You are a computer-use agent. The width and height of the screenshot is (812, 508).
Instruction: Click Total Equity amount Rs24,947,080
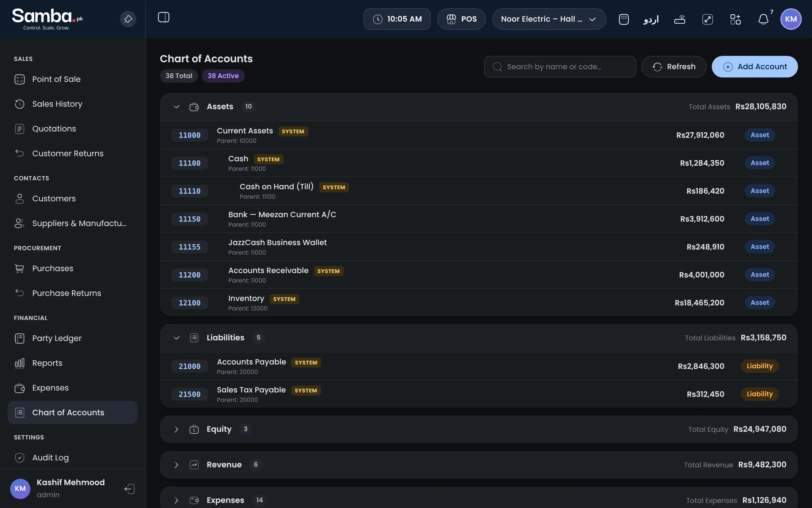click(760, 429)
